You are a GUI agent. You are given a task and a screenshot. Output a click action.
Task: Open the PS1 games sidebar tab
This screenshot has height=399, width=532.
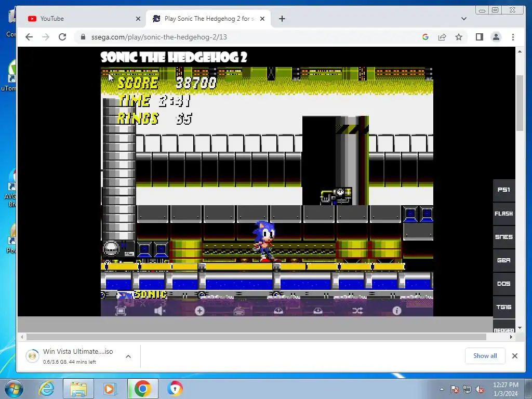[504, 190]
